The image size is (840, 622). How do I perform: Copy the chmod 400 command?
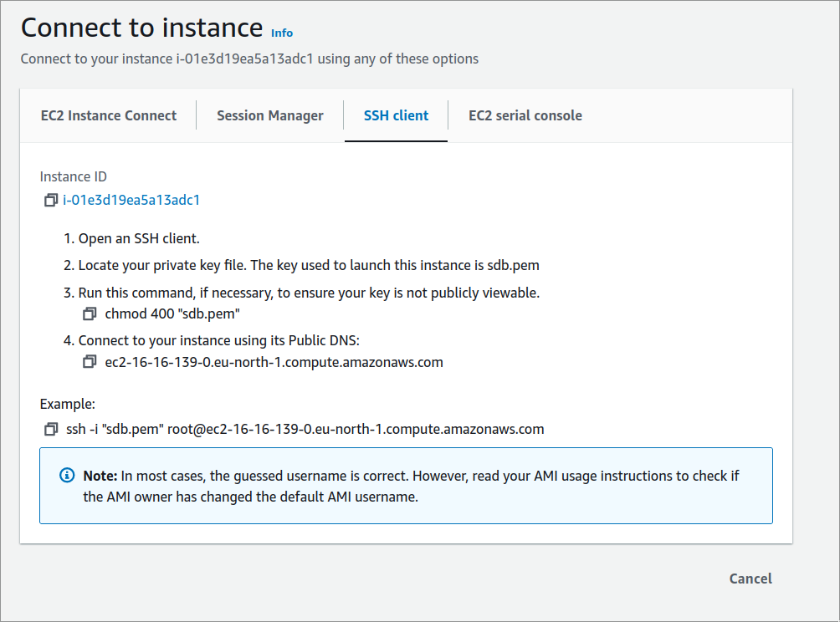tap(90, 314)
